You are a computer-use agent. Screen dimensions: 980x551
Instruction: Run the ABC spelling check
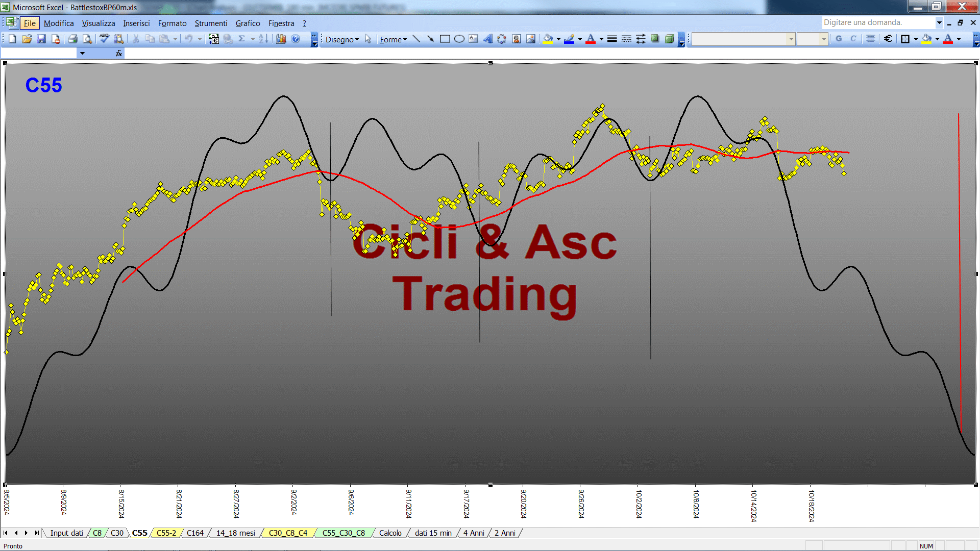point(105,39)
